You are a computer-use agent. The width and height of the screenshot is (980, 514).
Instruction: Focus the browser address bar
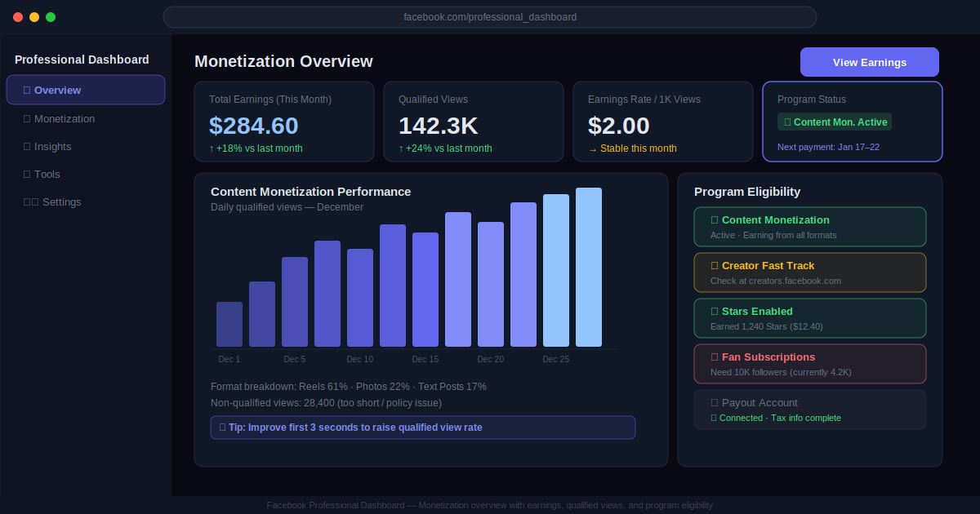tap(490, 17)
